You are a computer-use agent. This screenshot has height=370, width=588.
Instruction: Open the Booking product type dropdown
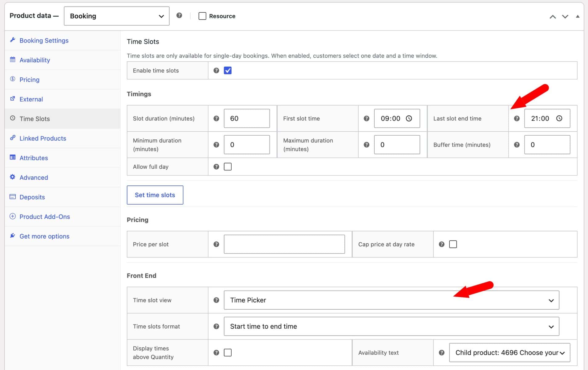(116, 16)
